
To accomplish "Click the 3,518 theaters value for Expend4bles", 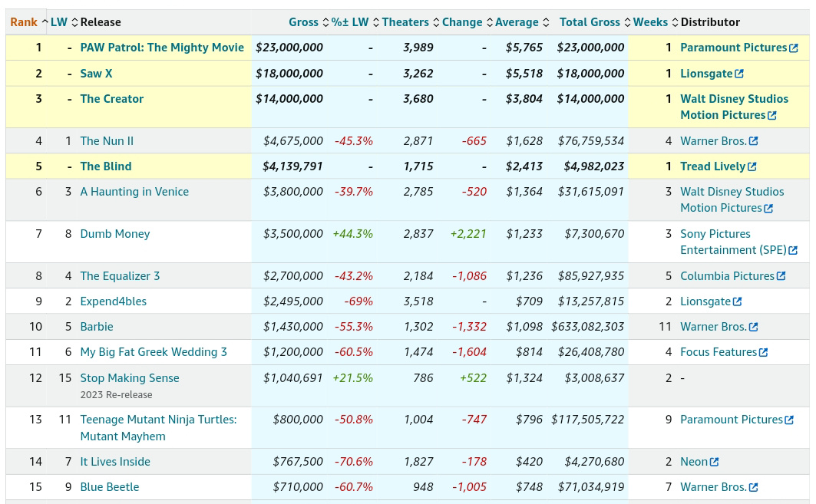I will coord(418,301).
